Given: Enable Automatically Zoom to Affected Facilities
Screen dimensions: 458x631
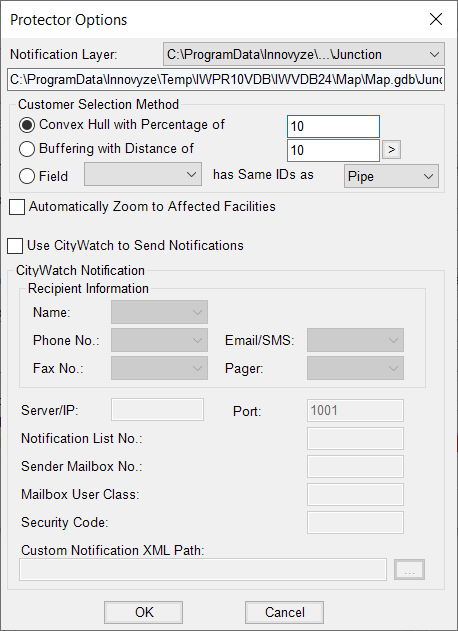Looking at the screenshot, I should coord(17,207).
